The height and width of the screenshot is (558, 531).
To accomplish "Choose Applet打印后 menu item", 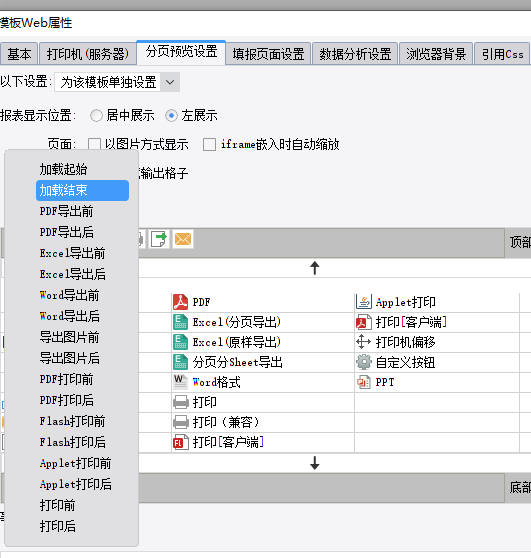I will pyautogui.click(x=82, y=484).
